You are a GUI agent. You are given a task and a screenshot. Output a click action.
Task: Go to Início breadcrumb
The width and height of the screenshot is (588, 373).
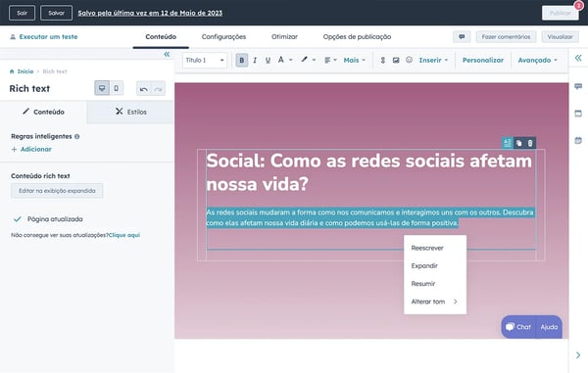[x=22, y=71]
